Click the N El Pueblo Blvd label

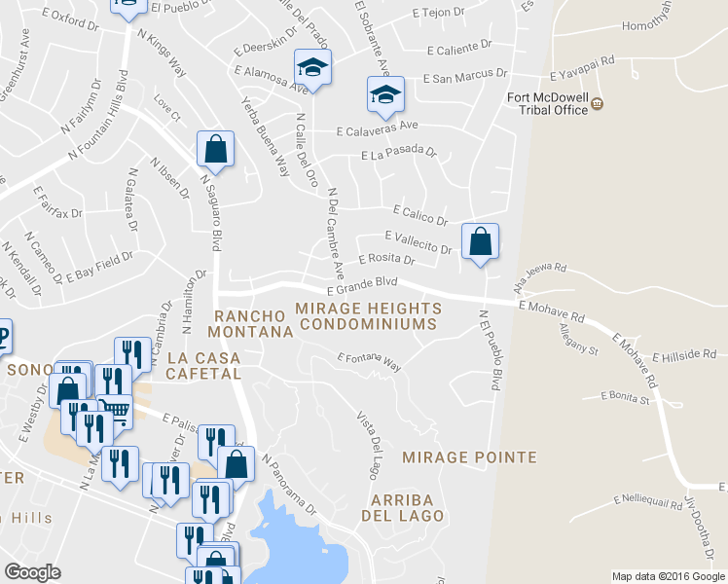pos(490,350)
